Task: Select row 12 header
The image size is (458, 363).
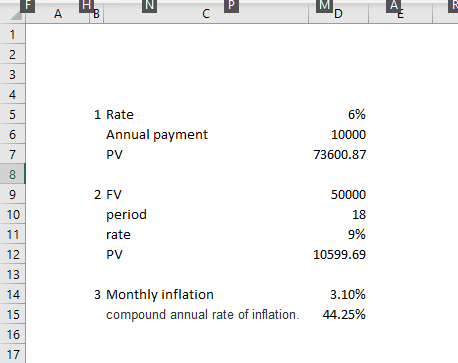Action: pos(12,254)
